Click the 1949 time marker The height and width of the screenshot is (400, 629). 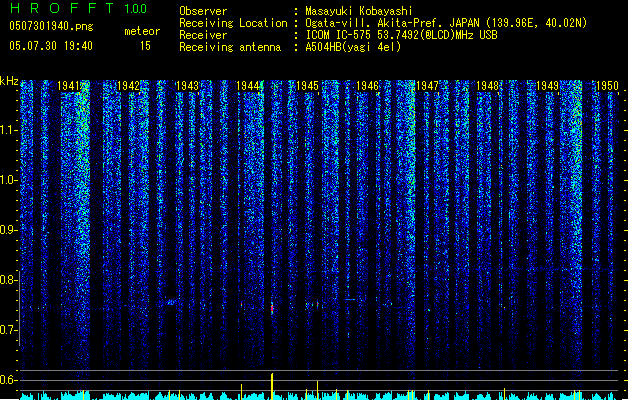pos(548,86)
